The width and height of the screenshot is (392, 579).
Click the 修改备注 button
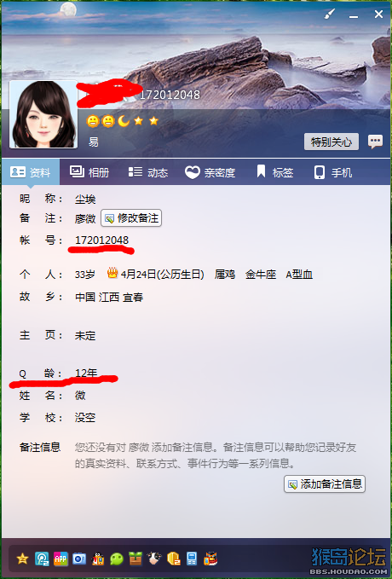(x=131, y=218)
